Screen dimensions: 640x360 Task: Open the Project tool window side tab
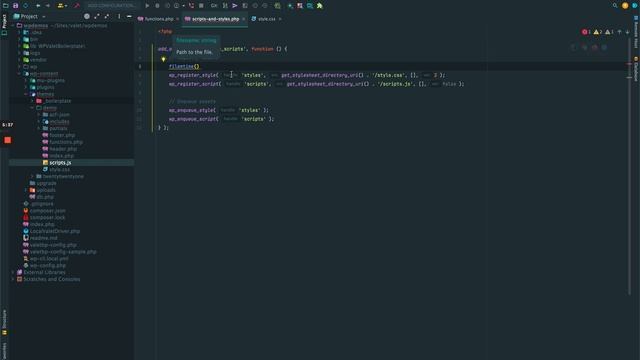[x=4, y=24]
